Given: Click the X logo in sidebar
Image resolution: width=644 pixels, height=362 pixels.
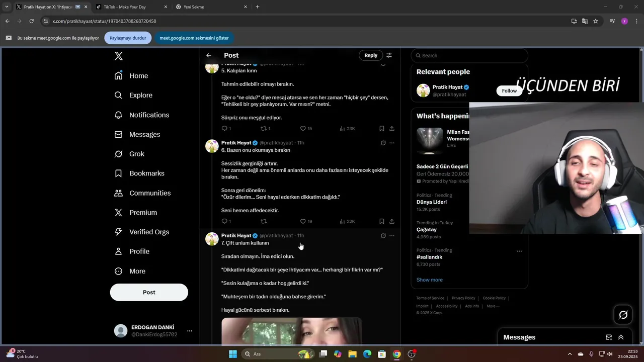Looking at the screenshot, I should (119, 56).
